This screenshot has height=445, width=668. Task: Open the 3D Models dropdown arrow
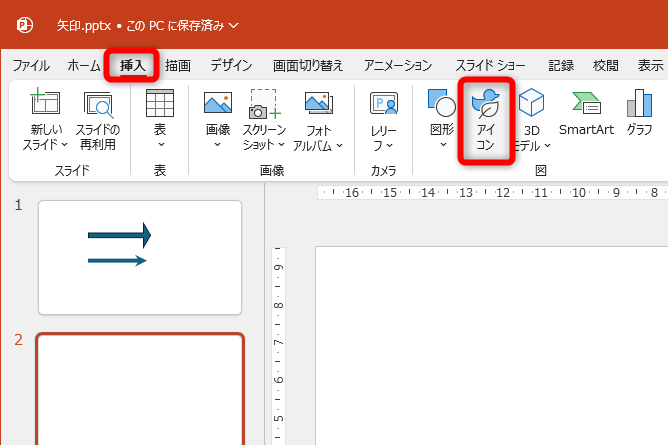(x=547, y=146)
